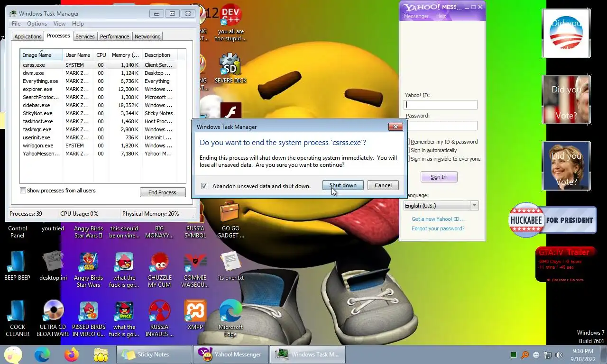Open the GO GO GADGET briefcase icon
The image size is (607, 364).
click(230, 220)
